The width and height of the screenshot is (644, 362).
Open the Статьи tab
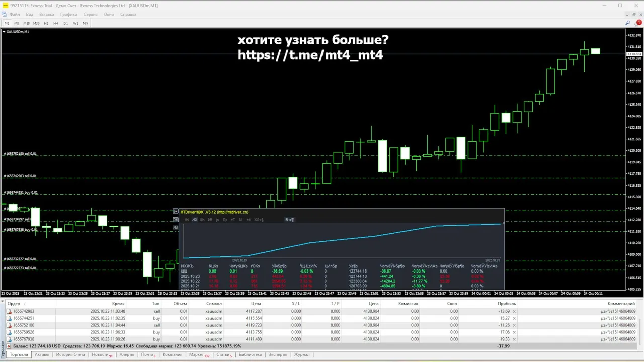coord(224,355)
